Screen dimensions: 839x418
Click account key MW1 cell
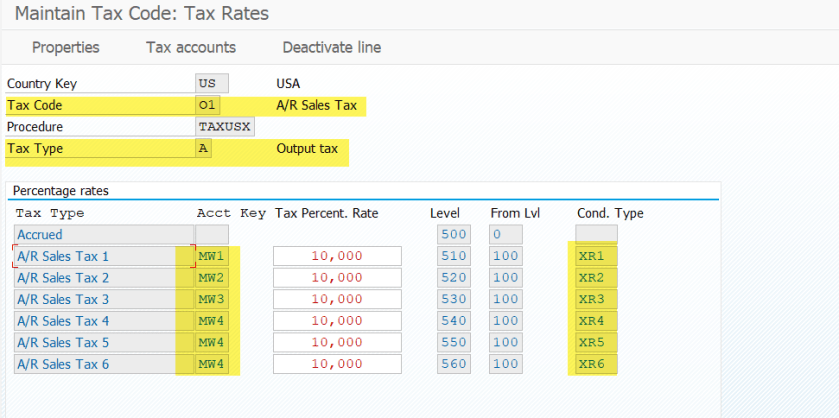tap(212, 256)
